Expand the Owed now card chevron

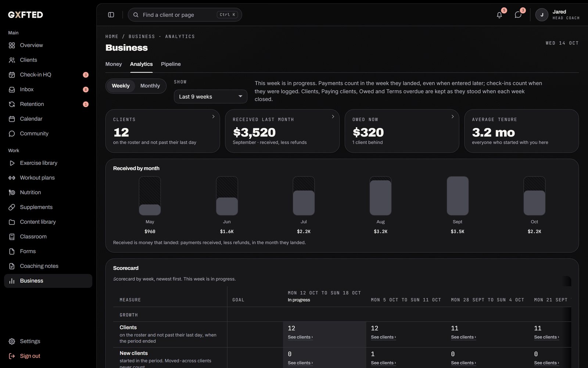[x=452, y=117]
